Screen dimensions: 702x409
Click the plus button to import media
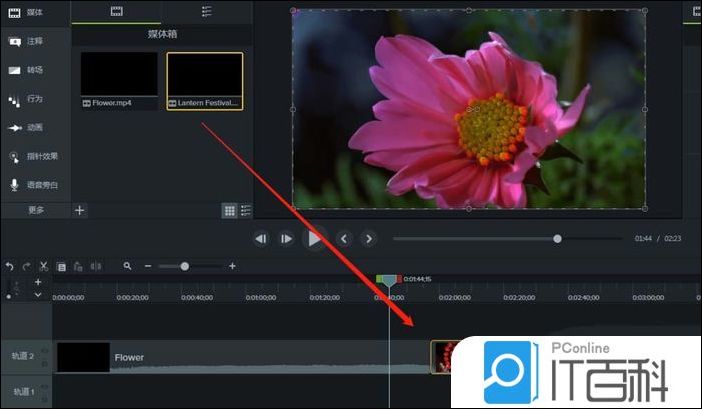(x=81, y=210)
